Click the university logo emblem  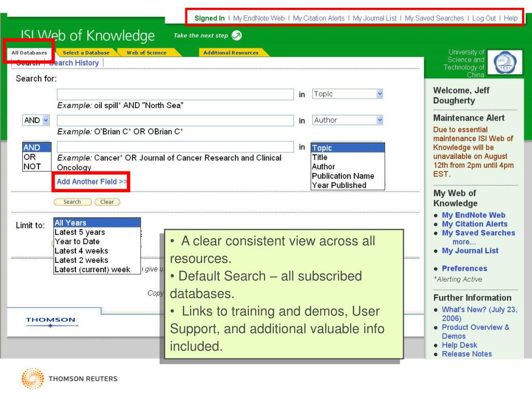504,62
